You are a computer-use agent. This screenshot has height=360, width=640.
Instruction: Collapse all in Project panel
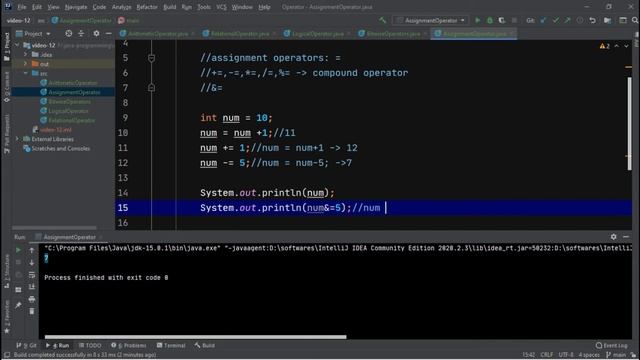point(81,33)
